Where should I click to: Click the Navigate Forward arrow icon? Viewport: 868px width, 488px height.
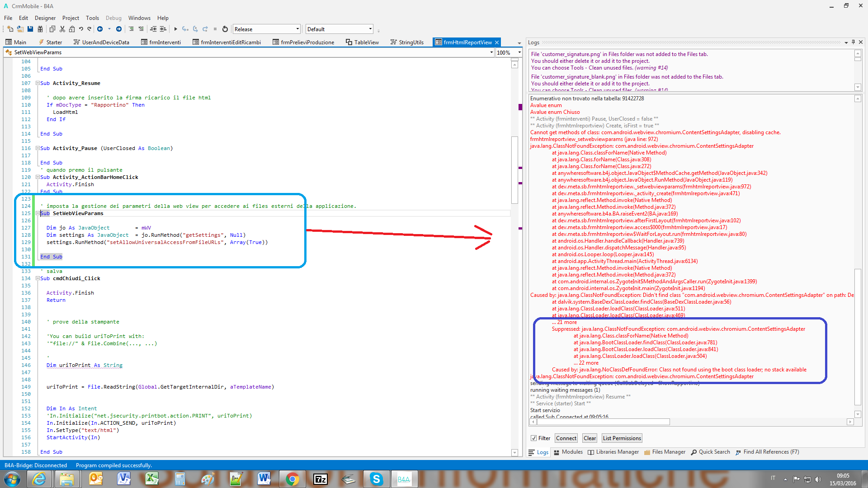(x=119, y=29)
